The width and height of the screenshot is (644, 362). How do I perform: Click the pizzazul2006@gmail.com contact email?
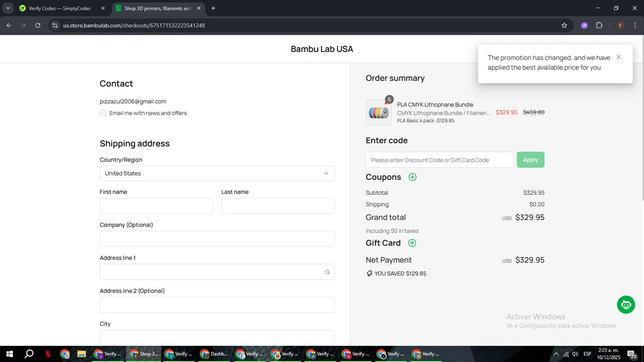click(x=133, y=102)
